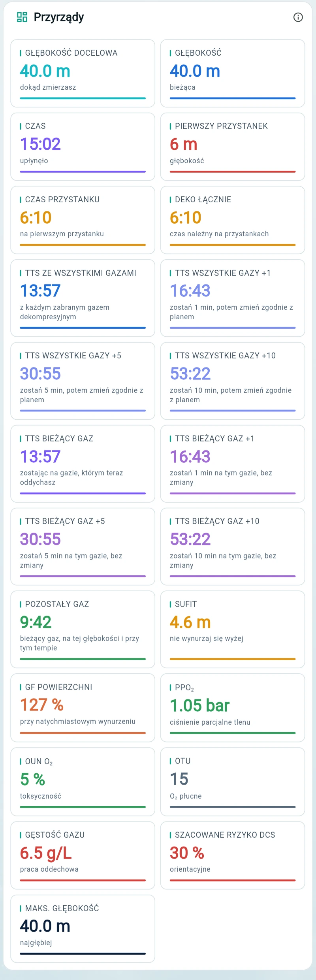Viewport: 316px width, 980px height.
Task: Click the PPO₂ 1.05 bar card
Action: 233,708
